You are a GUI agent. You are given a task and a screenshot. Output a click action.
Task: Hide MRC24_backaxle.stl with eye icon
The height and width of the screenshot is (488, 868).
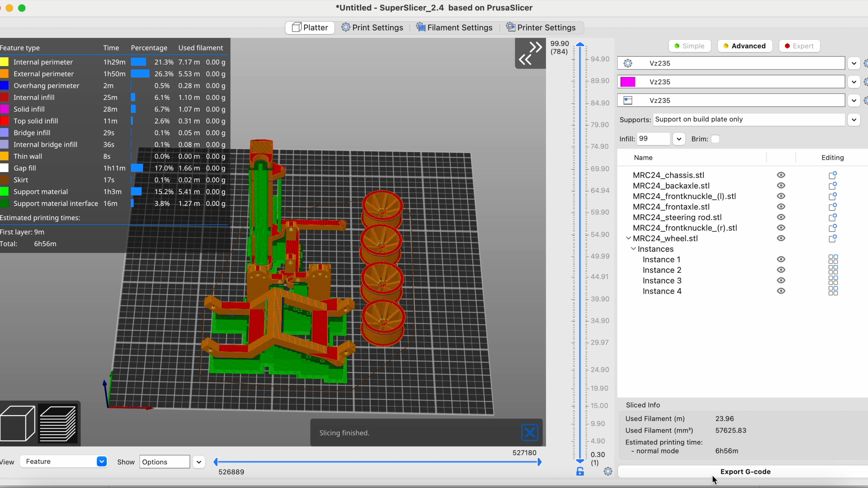(781, 185)
